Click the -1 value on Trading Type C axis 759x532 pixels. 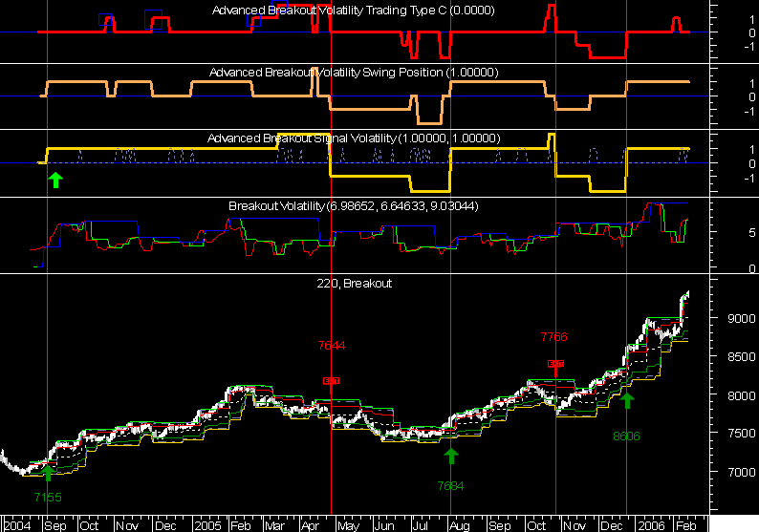[749, 47]
